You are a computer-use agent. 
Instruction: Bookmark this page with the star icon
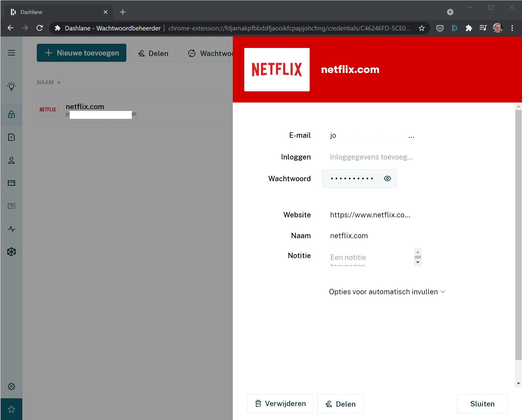click(x=422, y=28)
